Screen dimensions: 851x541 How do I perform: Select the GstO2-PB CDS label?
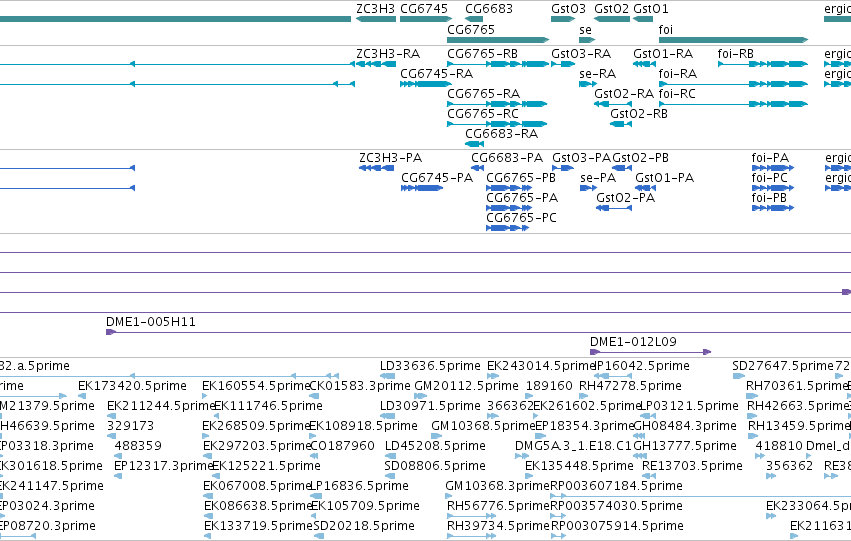(640, 158)
